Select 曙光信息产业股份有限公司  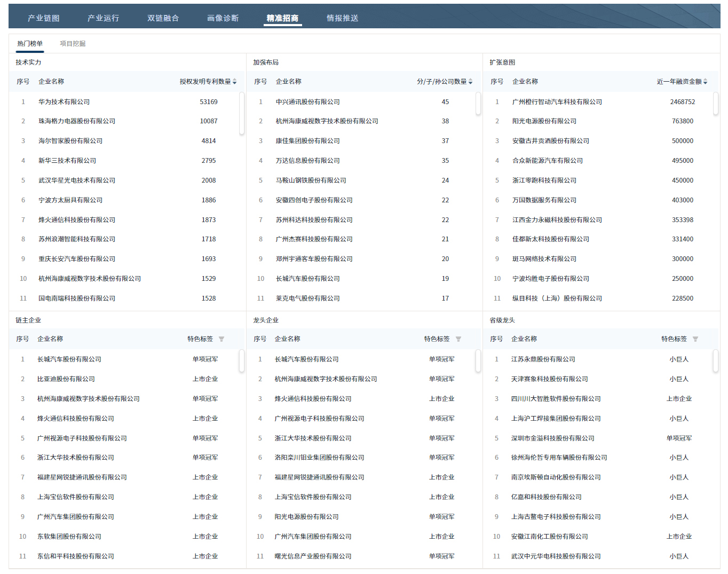point(313,556)
